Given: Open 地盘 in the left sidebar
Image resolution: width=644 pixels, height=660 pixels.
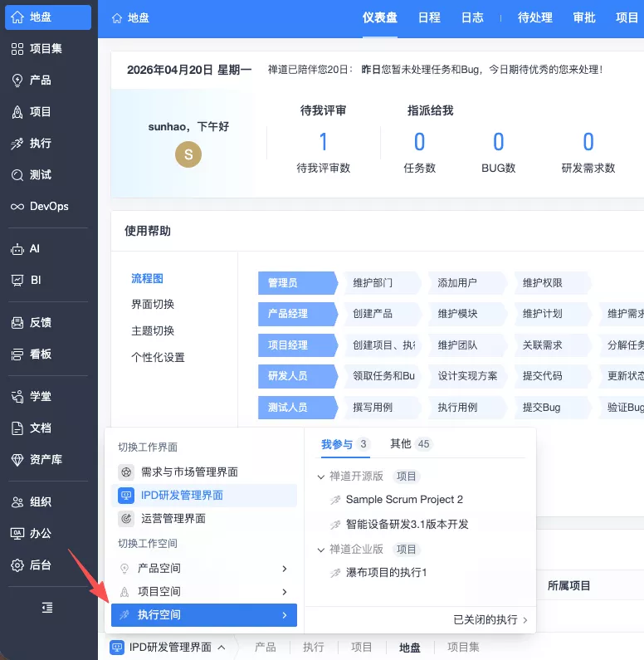Looking at the screenshot, I should pos(48,17).
